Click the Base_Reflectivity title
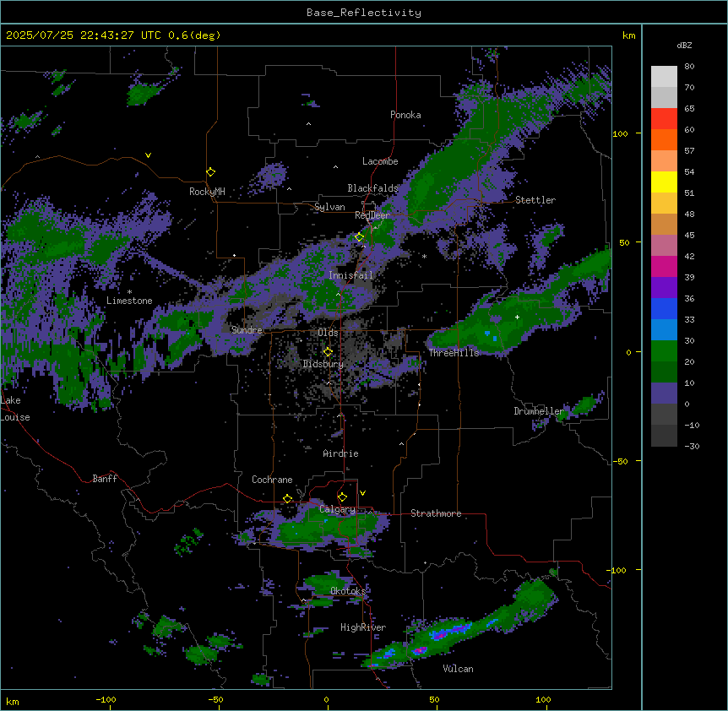The image size is (728, 711). click(x=364, y=13)
